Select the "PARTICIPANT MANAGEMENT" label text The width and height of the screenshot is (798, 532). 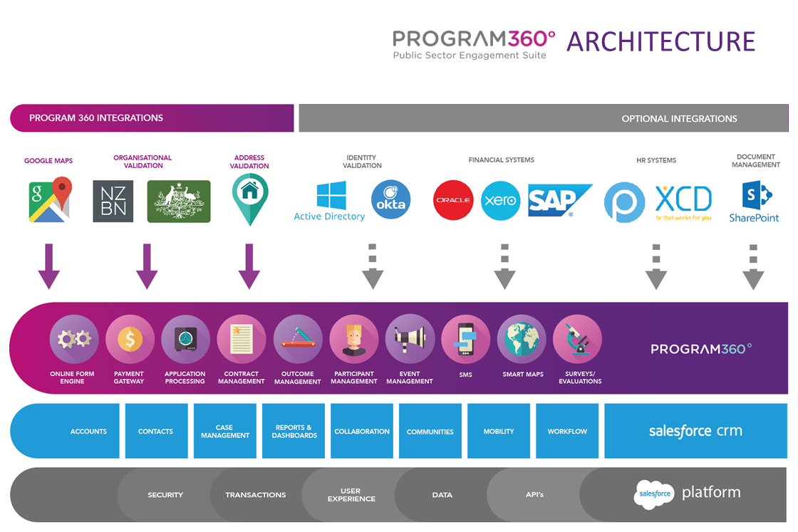click(x=354, y=377)
